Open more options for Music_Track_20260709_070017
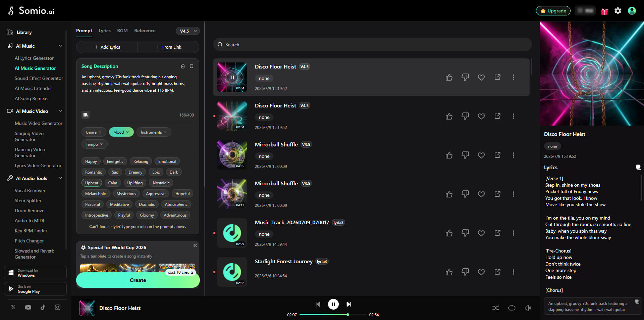 coord(513,233)
